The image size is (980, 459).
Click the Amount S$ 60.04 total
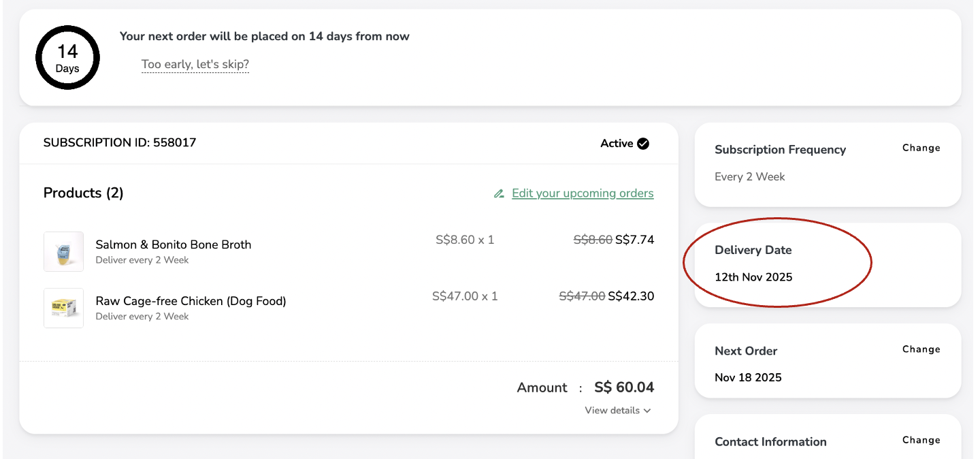[623, 387]
